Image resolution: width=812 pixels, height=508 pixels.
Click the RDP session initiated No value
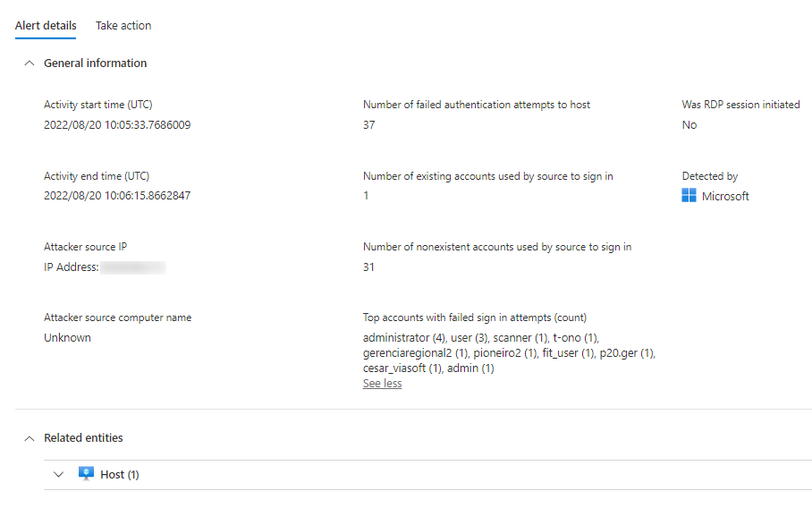tap(689, 125)
